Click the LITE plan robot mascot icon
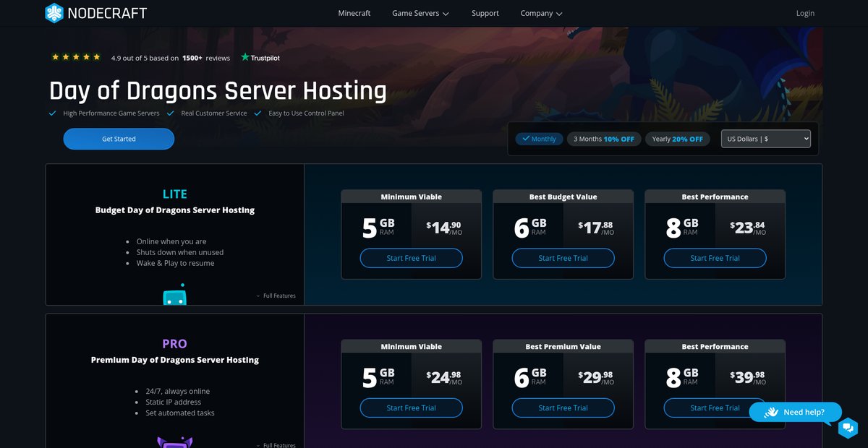 click(x=174, y=294)
